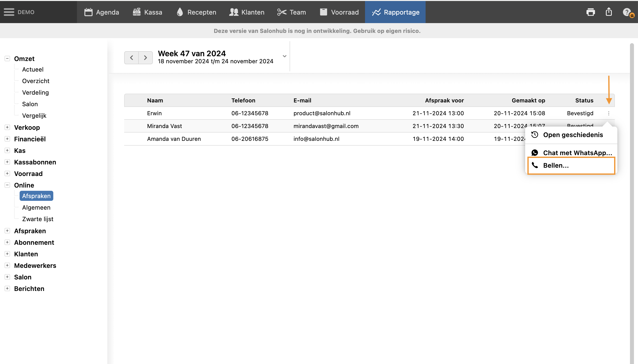The image size is (638, 364).
Task: Expand the Kassabonnen tree section
Action: 7,162
